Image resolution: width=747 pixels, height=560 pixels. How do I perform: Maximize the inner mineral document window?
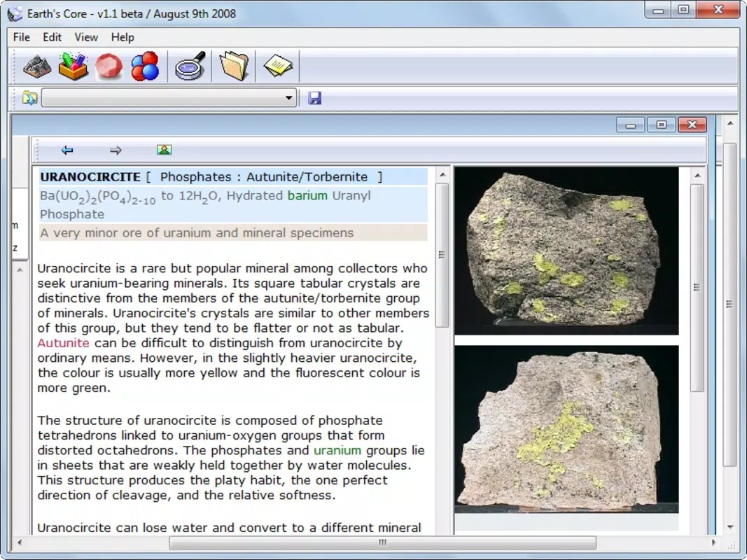[x=662, y=125]
